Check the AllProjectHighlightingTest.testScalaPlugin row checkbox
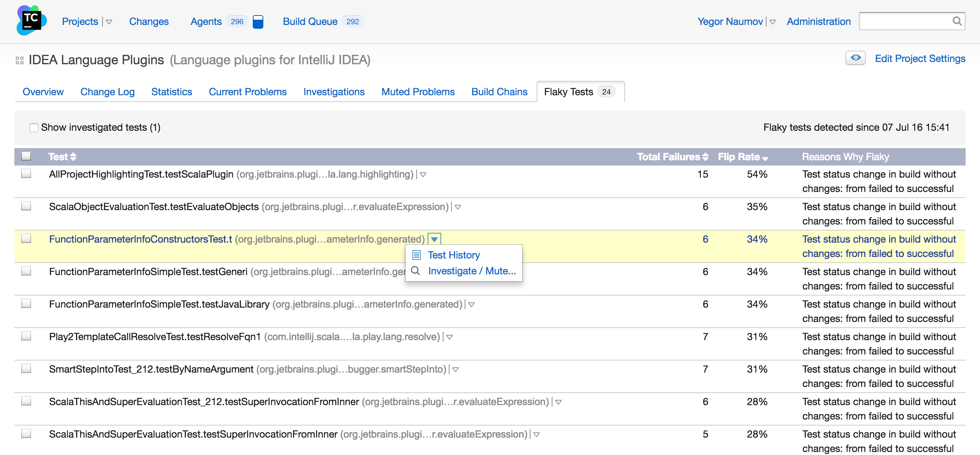 26,174
